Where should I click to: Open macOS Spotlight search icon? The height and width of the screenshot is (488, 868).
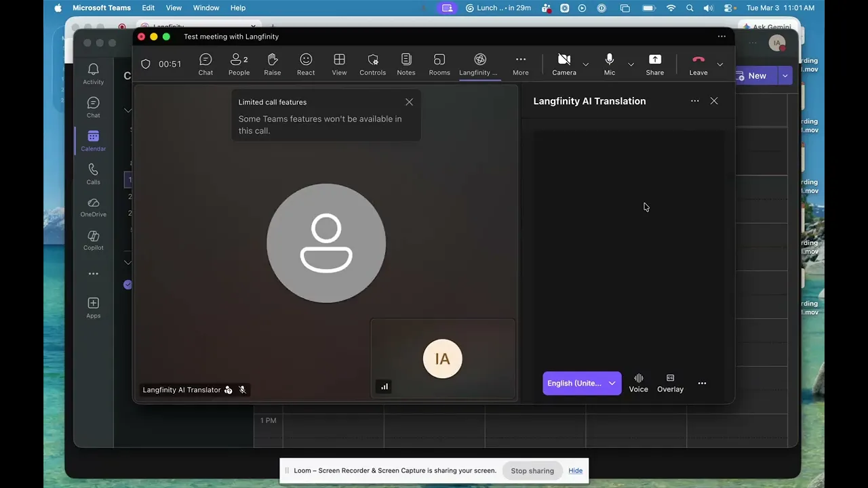690,8
